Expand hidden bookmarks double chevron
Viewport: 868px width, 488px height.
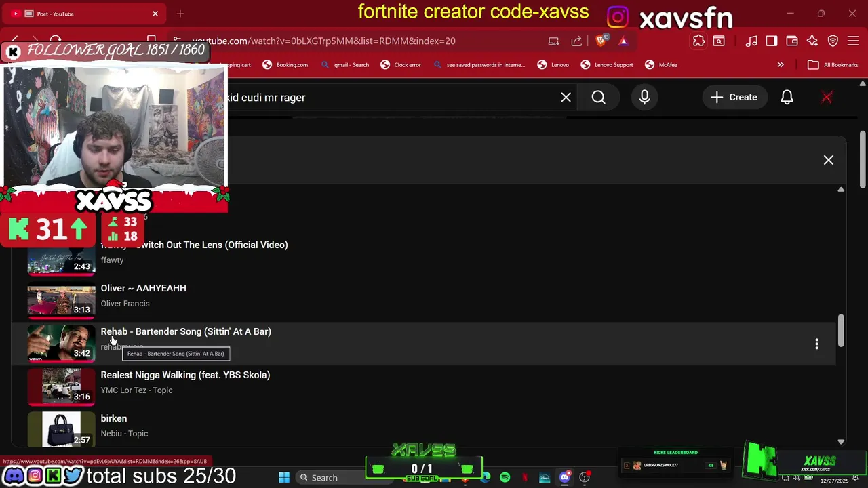click(x=781, y=65)
